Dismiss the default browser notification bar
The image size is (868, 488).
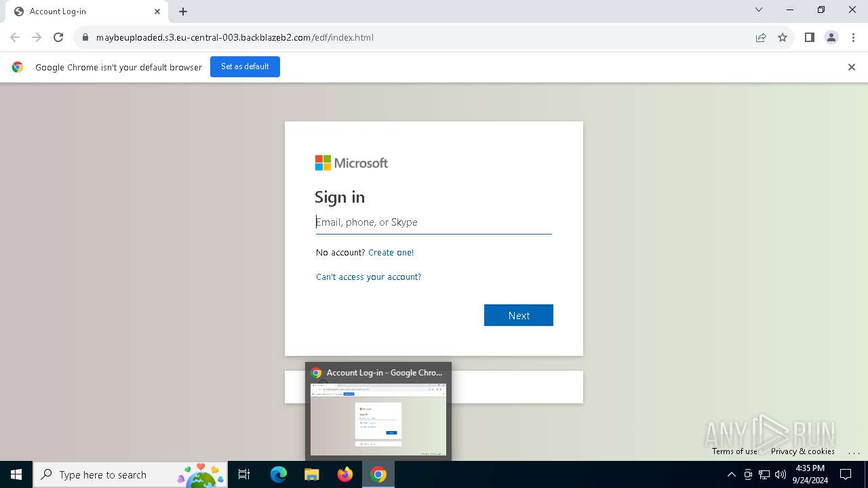click(x=852, y=67)
